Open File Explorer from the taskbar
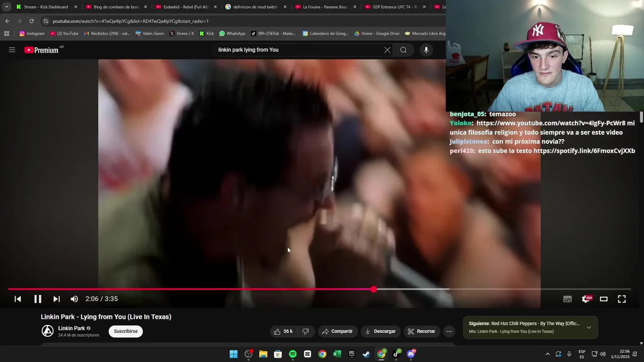This screenshot has height=362, width=644. tap(263, 354)
